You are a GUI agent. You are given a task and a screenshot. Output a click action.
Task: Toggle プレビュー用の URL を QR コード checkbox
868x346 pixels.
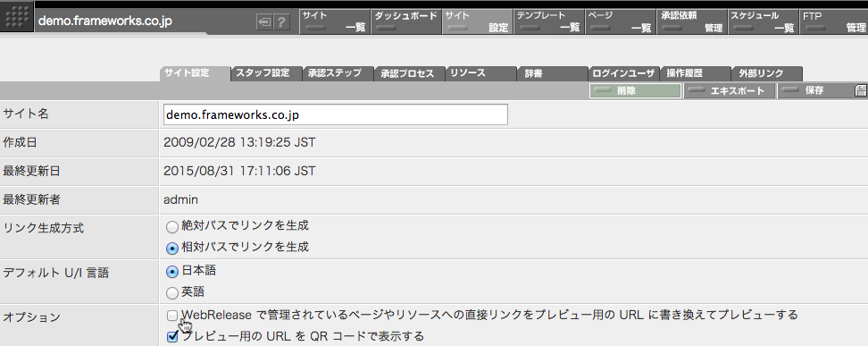(x=172, y=336)
